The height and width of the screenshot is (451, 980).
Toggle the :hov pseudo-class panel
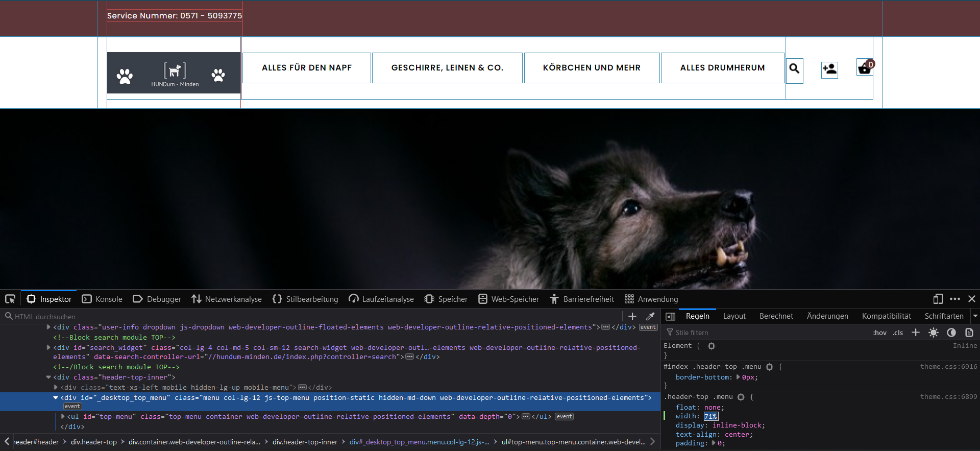click(x=879, y=333)
